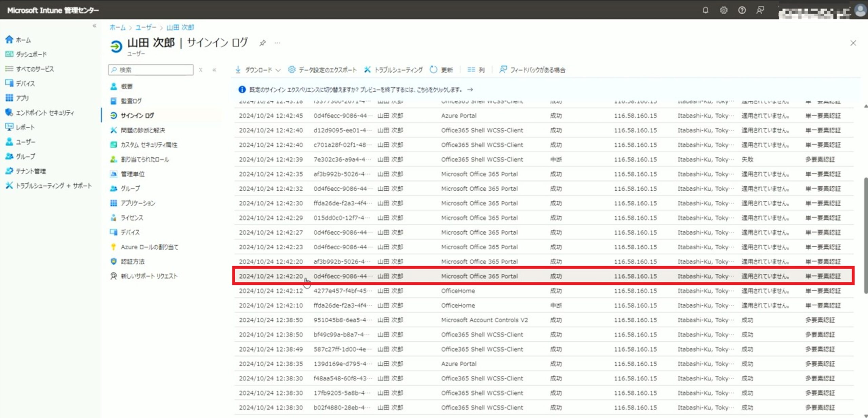Open the 列 column chooser
868x418 pixels.
point(476,70)
